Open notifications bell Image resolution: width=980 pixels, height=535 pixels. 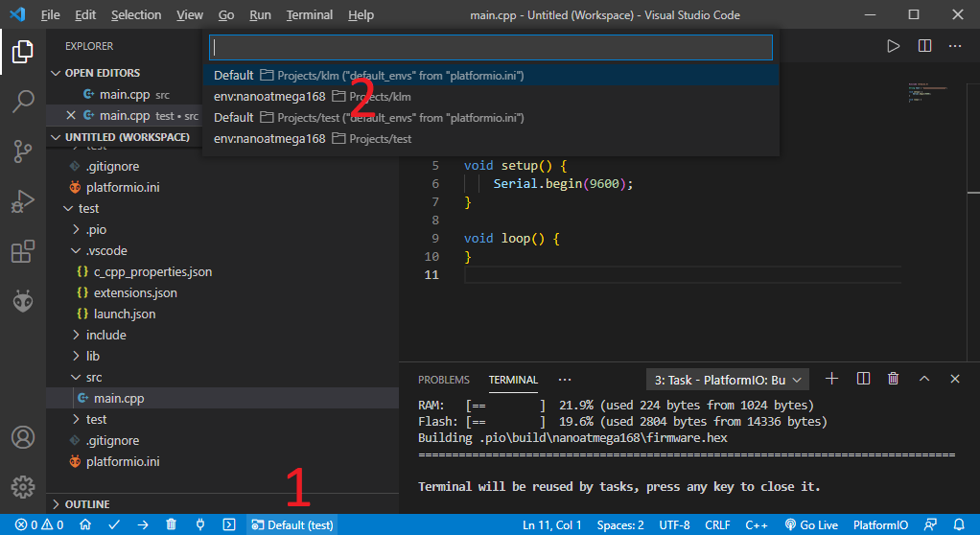(x=959, y=525)
